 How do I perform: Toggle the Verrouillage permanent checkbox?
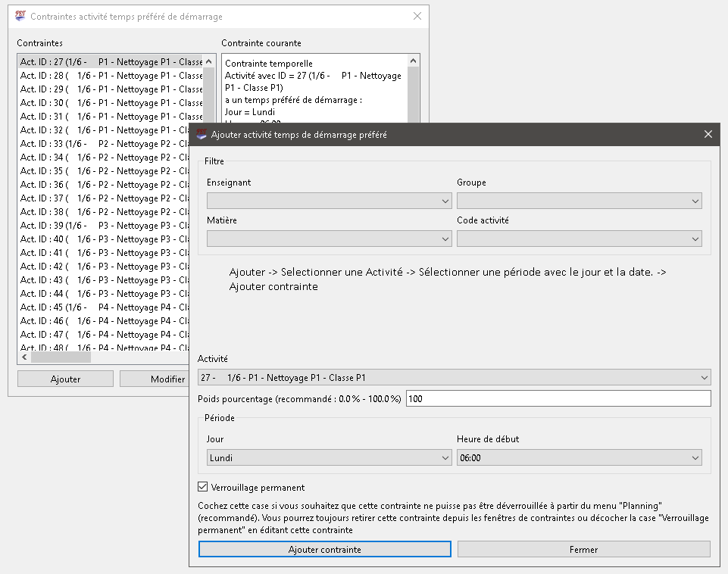click(203, 488)
